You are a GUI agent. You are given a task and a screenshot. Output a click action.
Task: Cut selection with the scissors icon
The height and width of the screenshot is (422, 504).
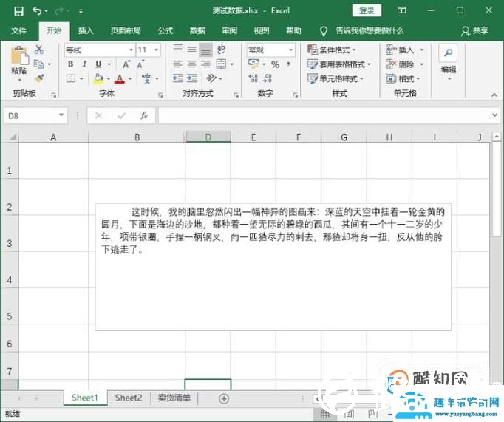pyautogui.click(x=39, y=50)
